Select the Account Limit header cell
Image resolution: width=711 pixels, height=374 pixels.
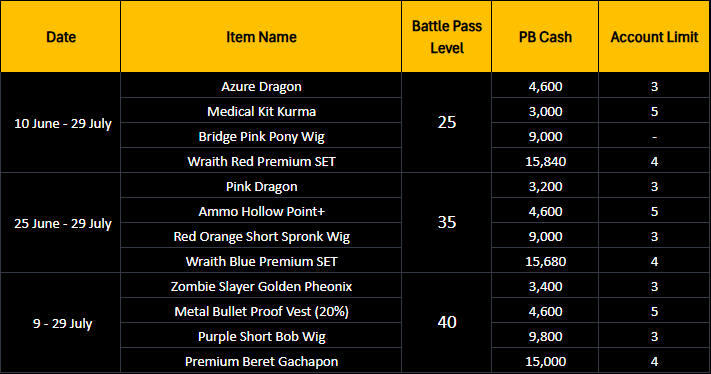point(654,37)
